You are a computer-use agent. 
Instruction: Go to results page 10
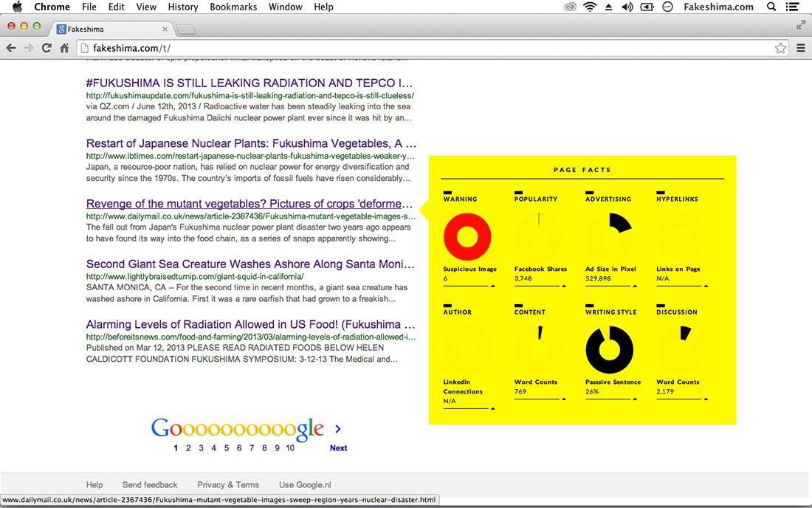pos(290,448)
